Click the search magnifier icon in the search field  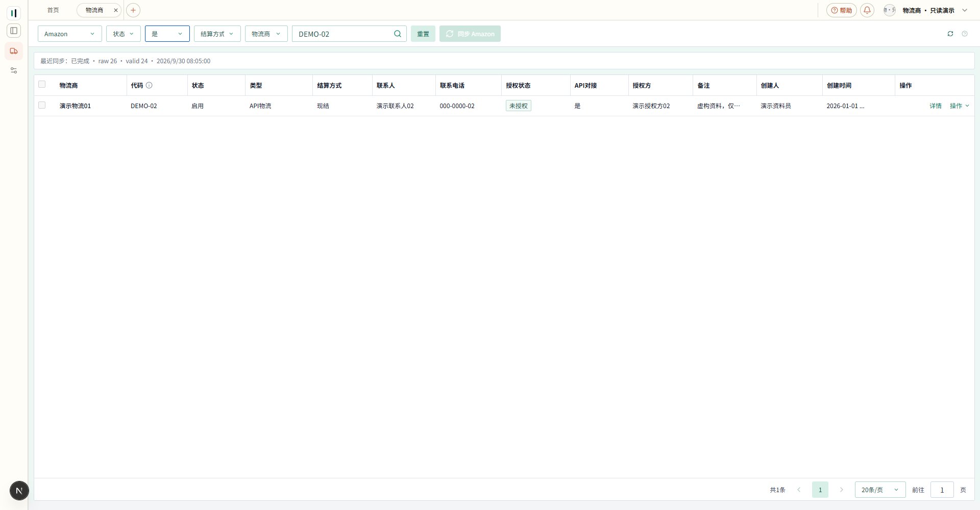(398, 34)
